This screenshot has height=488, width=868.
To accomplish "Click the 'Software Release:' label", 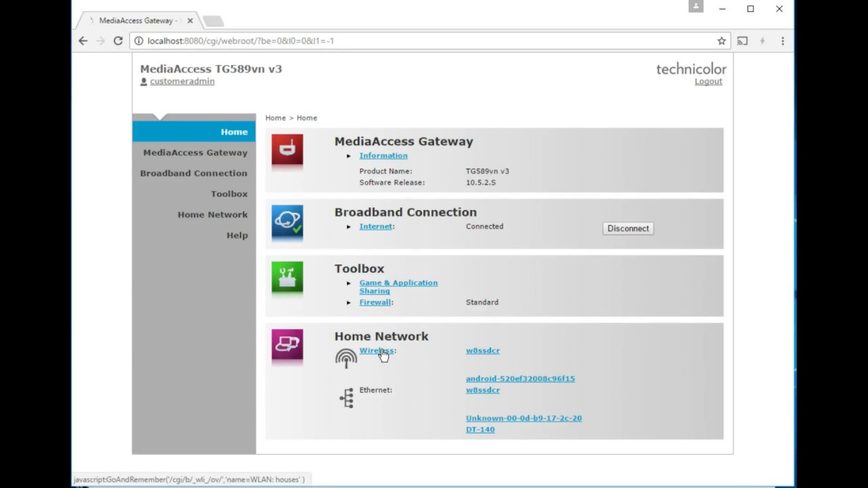I will pyautogui.click(x=392, y=182).
